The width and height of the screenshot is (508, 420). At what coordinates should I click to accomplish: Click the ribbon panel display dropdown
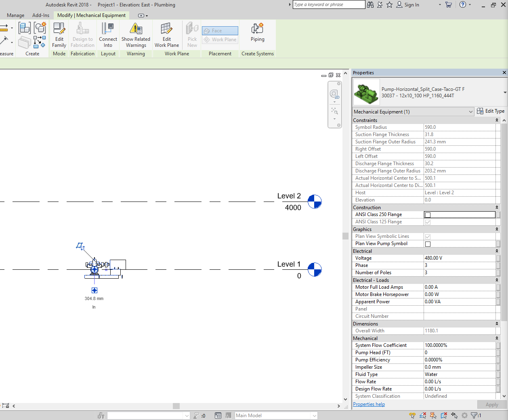pos(143,15)
